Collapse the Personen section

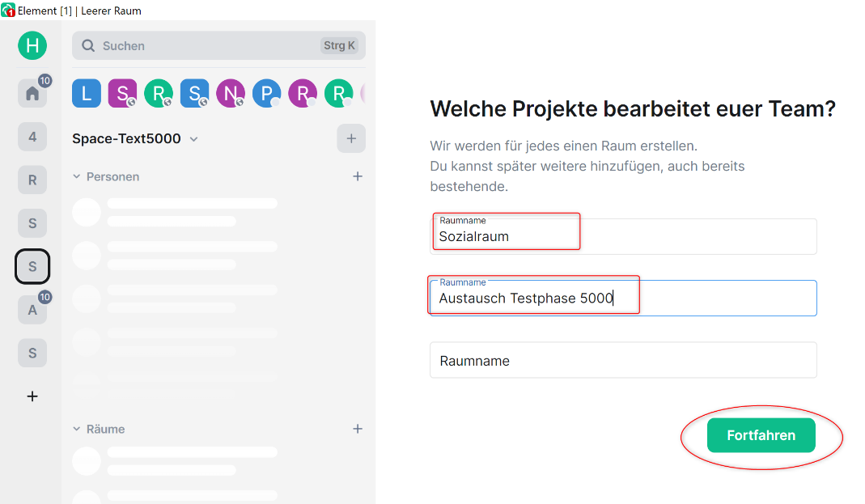point(77,176)
